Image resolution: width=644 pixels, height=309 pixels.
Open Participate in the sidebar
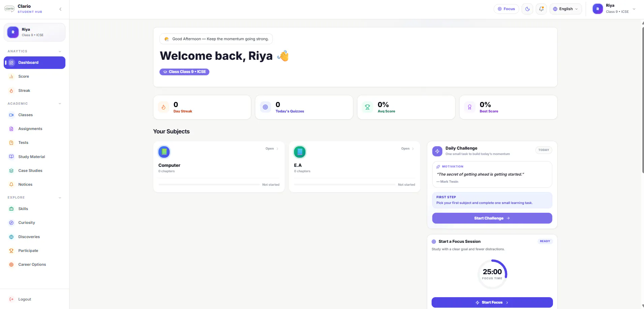pyautogui.click(x=34, y=251)
